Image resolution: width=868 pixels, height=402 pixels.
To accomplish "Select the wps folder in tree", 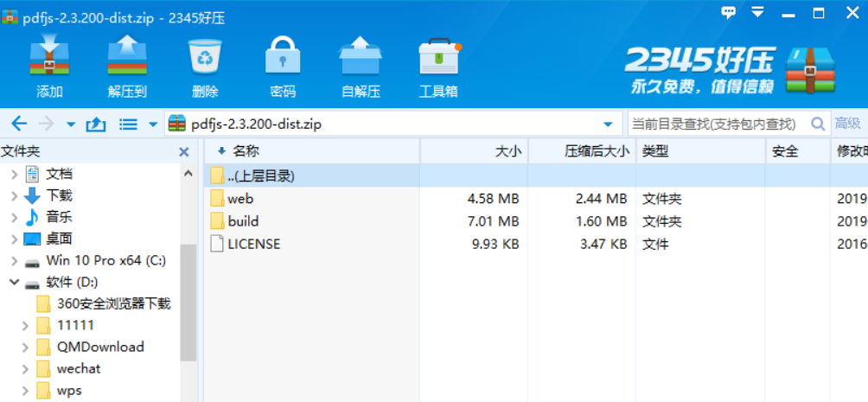I will (x=69, y=391).
